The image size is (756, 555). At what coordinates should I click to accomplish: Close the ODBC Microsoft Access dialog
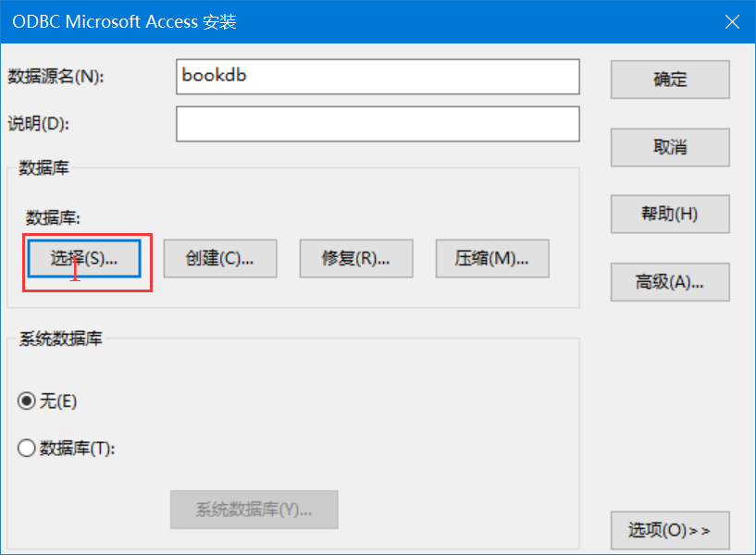pos(732,21)
